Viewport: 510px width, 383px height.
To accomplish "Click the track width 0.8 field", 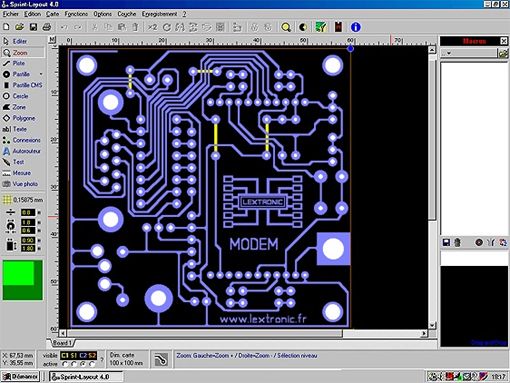I will (28, 212).
